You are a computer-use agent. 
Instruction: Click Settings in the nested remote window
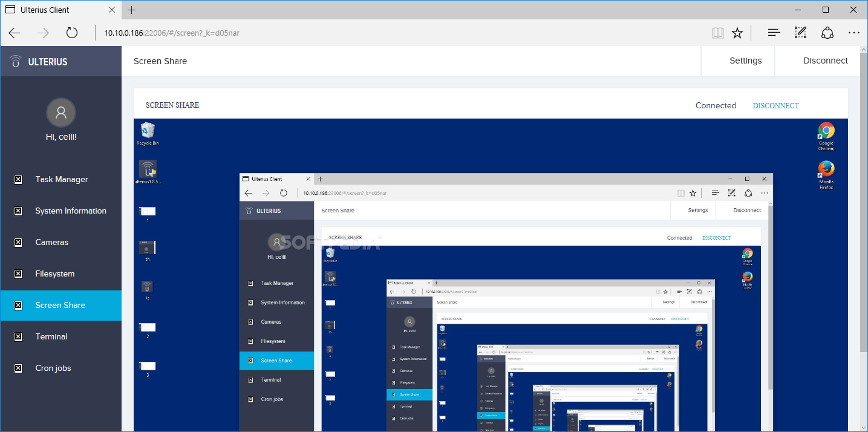coord(697,211)
